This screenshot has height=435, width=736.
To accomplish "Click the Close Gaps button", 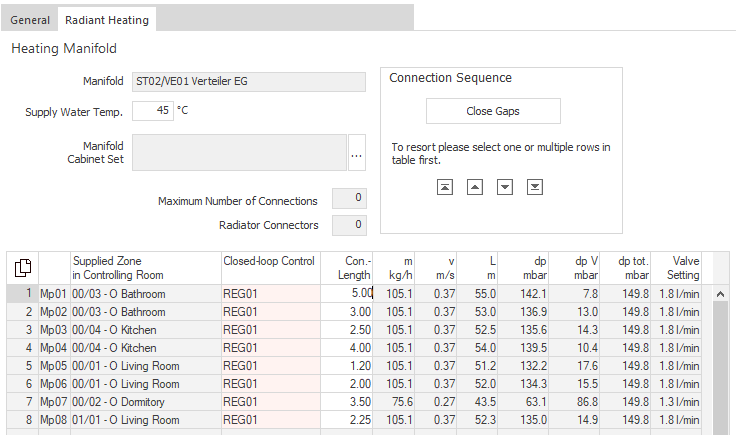I will pyautogui.click(x=493, y=111).
